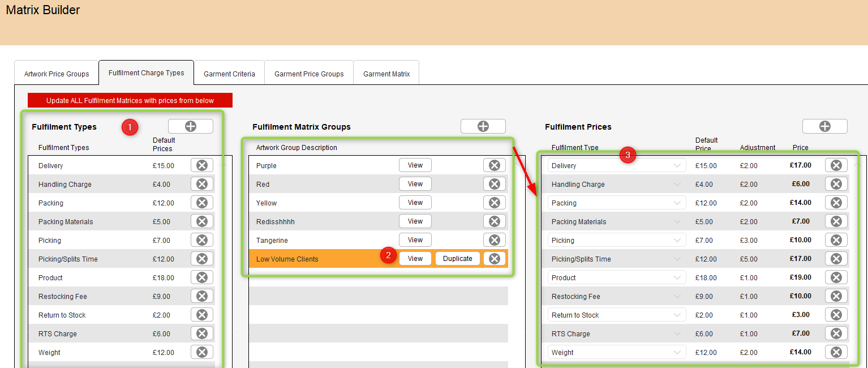Select the Low Volume Clients row text
The width and height of the screenshot is (868, 368).
[x=287, y=259]
